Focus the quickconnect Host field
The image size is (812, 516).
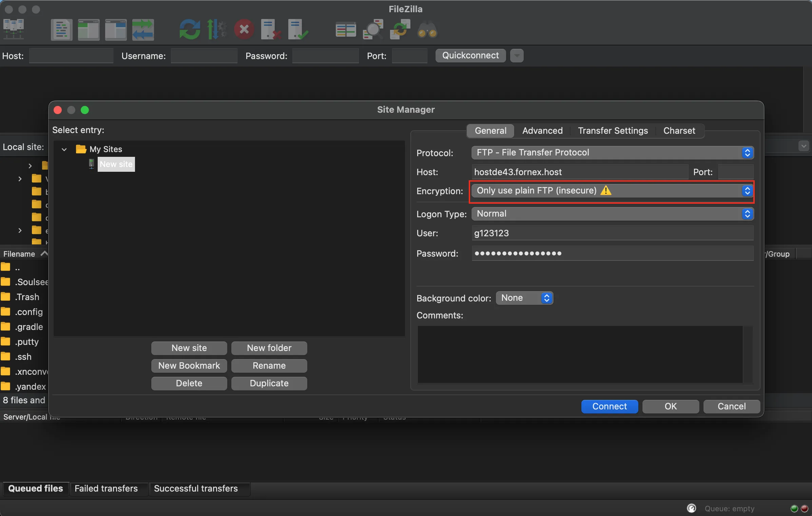pyautogui.click(x=71, y=56)
